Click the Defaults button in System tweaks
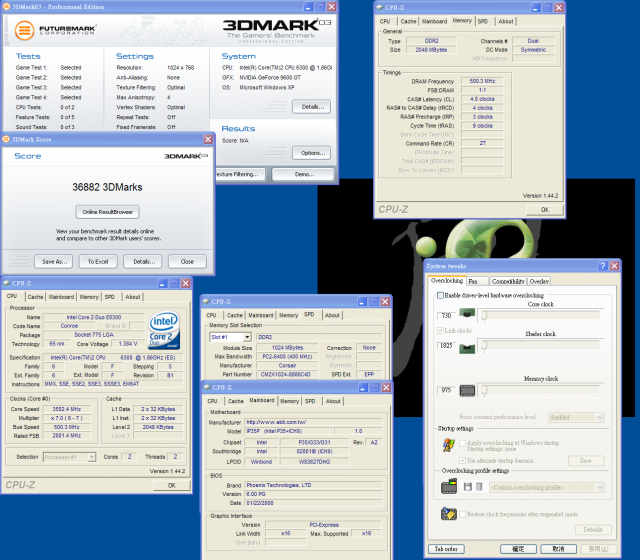Screen dimensions: 640x560 pos(593,530)
